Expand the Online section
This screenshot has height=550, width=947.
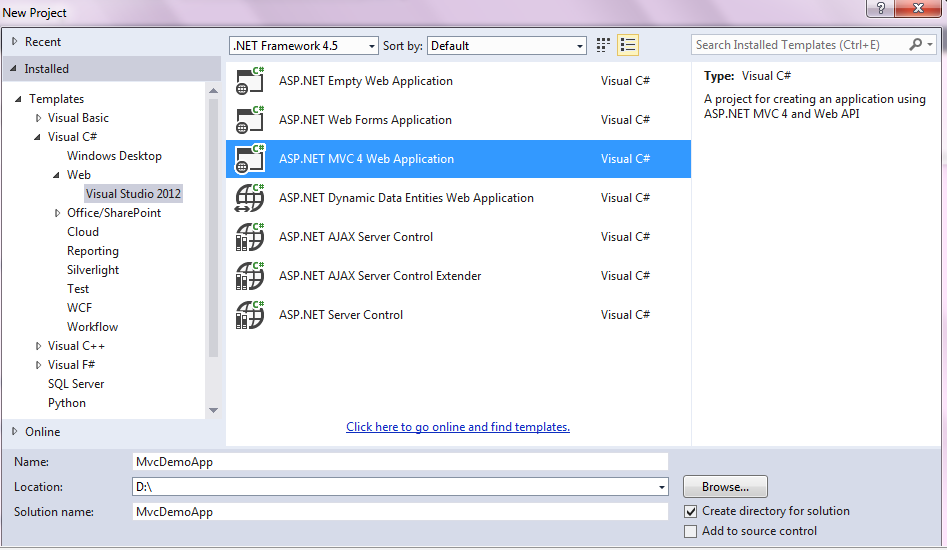click(14, 432)
